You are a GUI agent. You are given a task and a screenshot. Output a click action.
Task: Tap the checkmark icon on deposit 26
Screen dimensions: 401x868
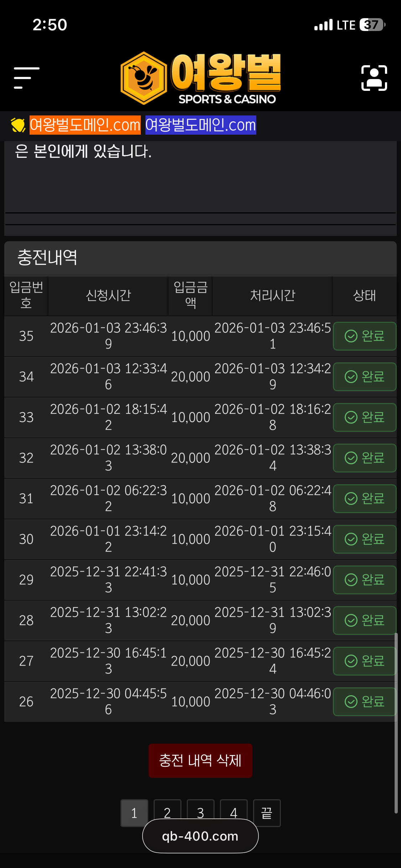[351, 702]
